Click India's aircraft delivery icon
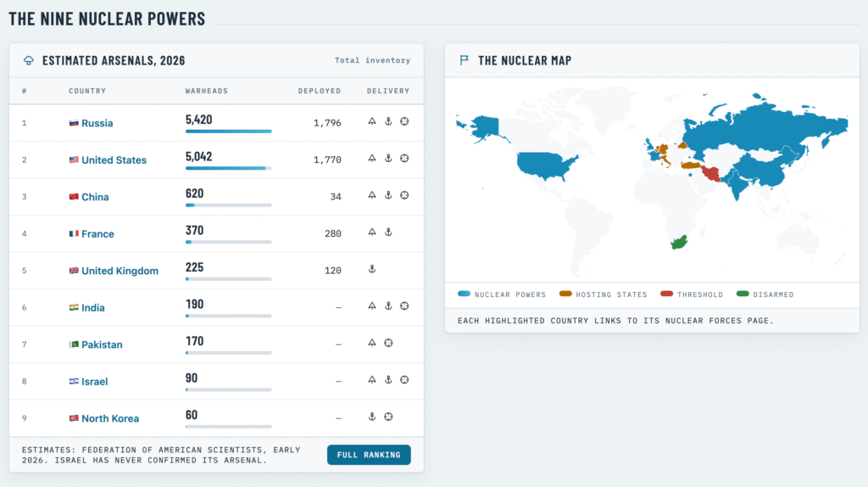 coord(372,305)
